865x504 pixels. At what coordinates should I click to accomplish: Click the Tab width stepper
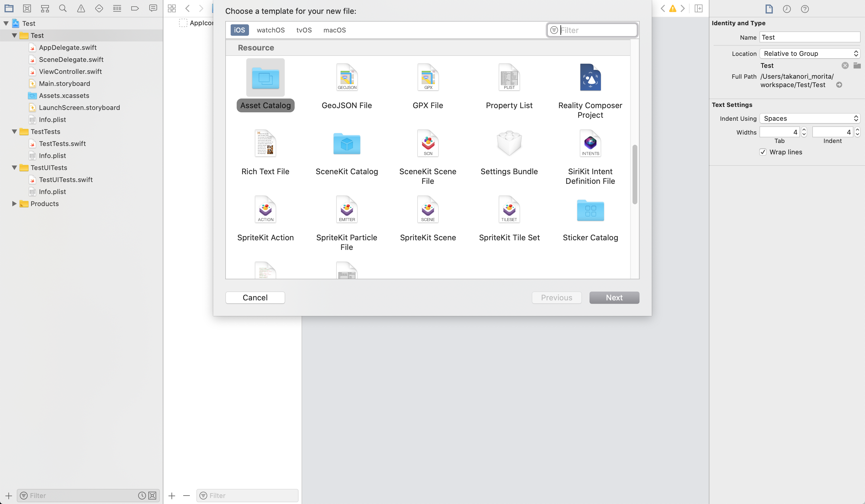pos(803,132)
